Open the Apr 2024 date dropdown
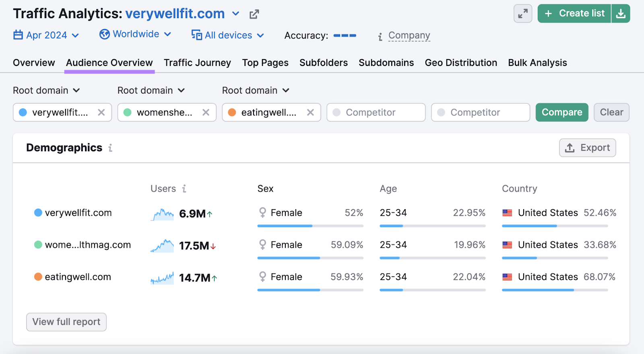Viewport: 644px width, 354px height. tap(46, 35)
